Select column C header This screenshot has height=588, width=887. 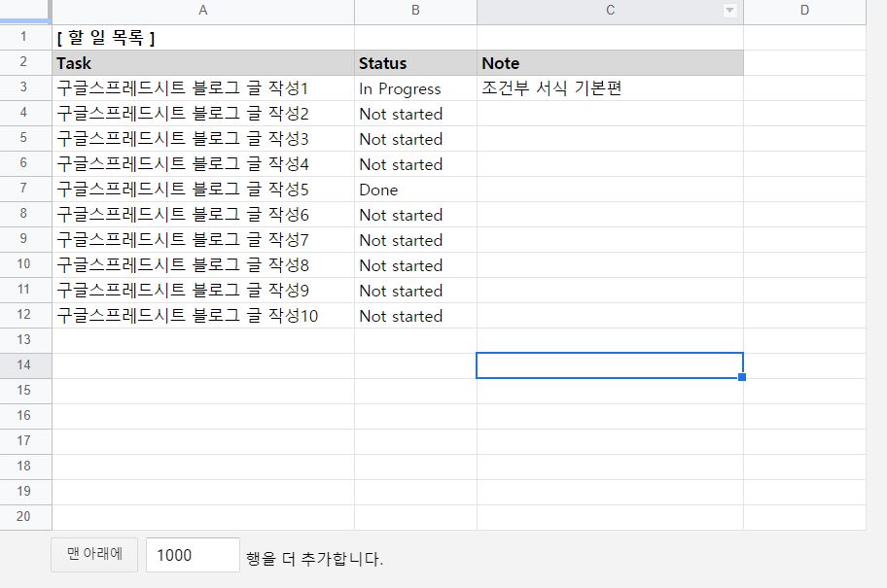pyautogui.click(x=610, y=10)
